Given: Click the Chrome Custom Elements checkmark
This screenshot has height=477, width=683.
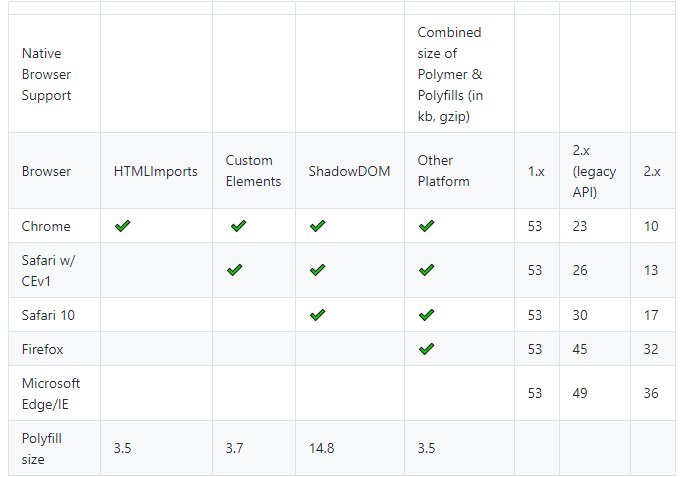Looking at the screenshot, I should coord(238,226).
